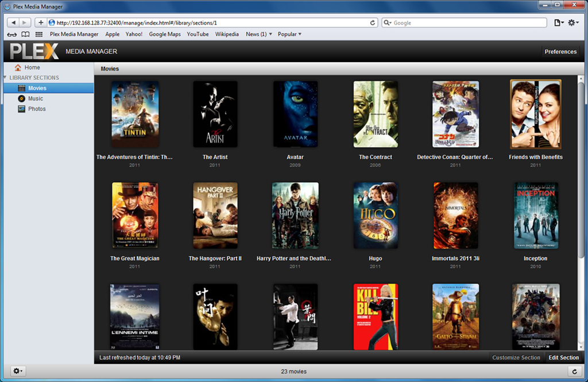Open the Reading List glasses icon
The width and height of the screenshot is (588, 382).
(x=12, y=34)
